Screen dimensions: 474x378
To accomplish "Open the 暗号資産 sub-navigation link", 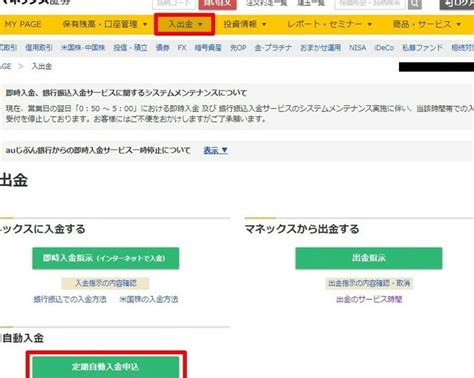I will [x=208, y=48].
